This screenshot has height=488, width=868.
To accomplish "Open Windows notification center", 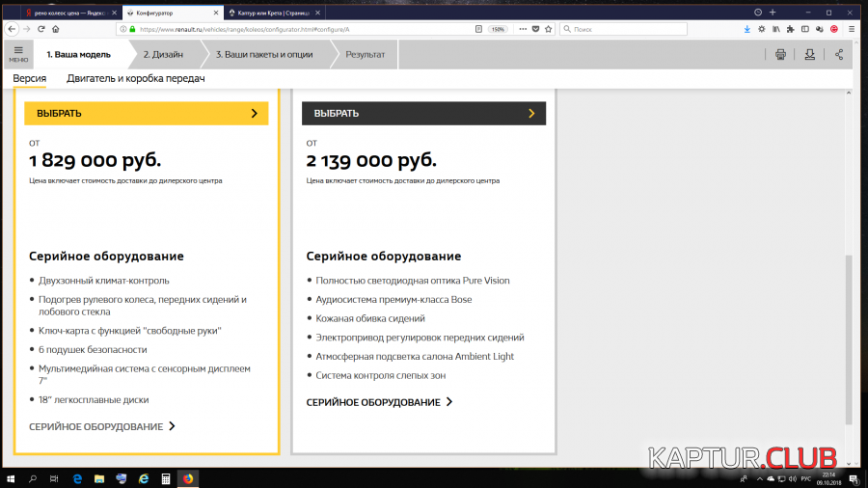I will tap(854, 479).
